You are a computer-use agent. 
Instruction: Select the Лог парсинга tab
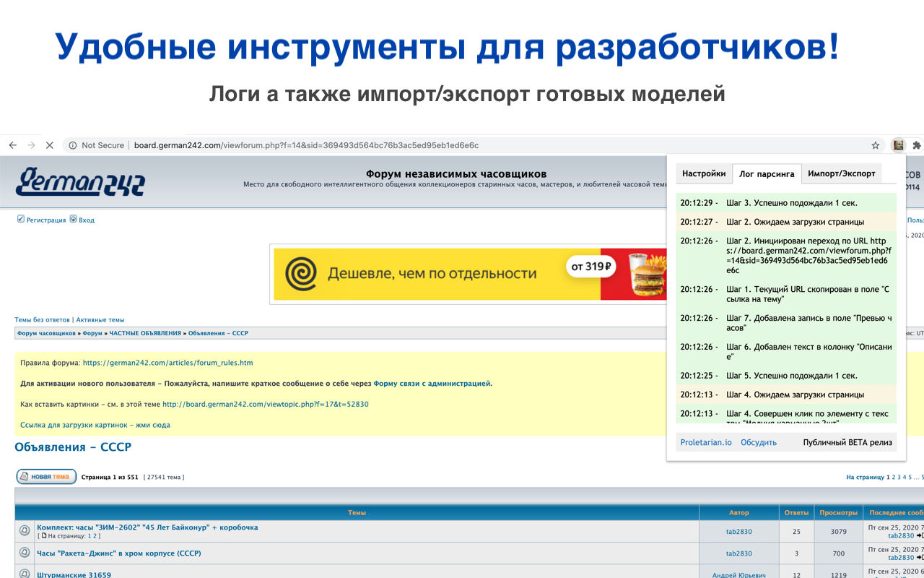767,173
